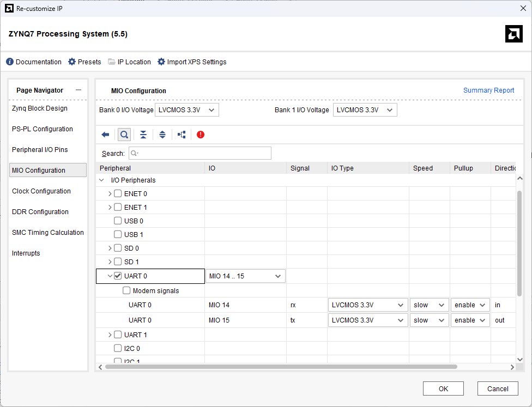Expand the UART 1 tree row
This screenshot has width=532, height=407.
point(110,335)
